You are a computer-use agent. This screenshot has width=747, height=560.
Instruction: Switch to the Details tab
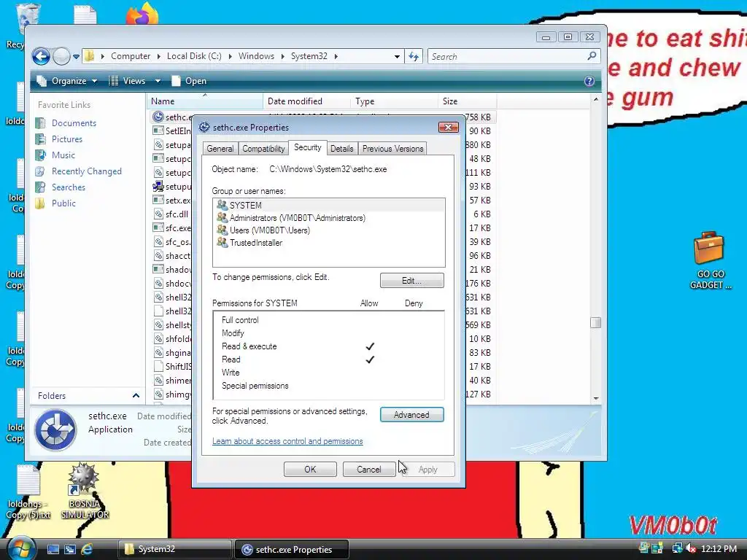click(x=342, y=149)
